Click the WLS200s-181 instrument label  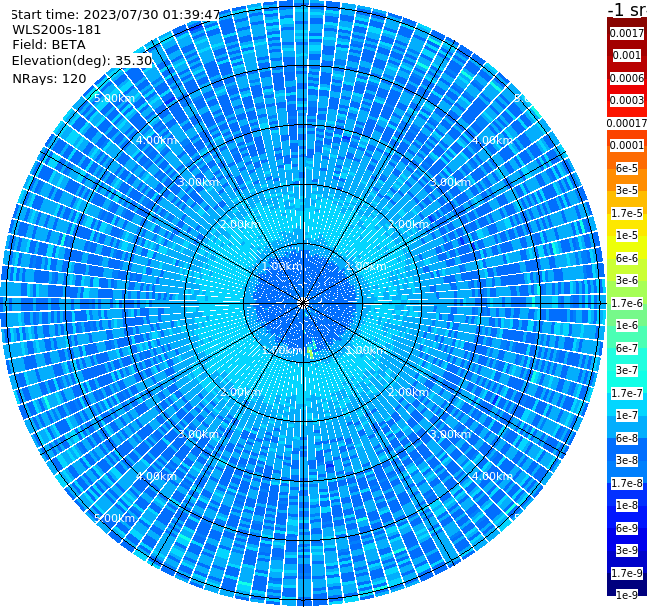[x=57, y=30]
